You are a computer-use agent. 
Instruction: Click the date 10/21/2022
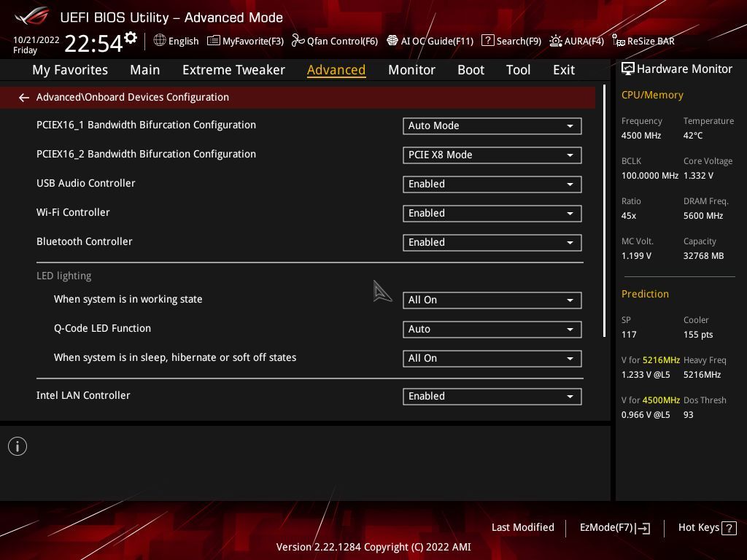[x=36, y=40]
